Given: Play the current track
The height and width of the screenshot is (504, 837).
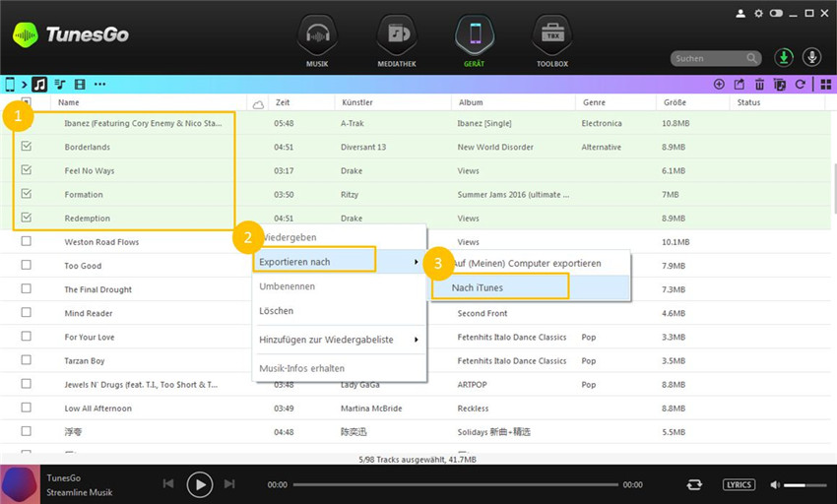Looking at the screenshot, I should tap(200, 484).
